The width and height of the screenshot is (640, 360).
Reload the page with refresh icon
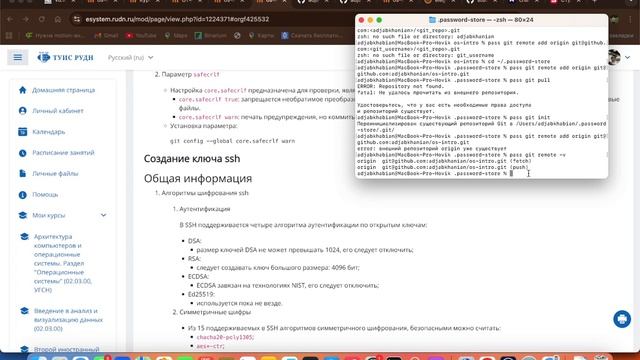(42, 19)
